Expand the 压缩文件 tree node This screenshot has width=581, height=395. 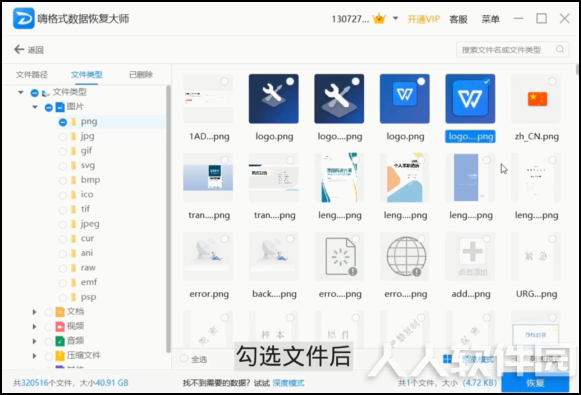point(34,356)
